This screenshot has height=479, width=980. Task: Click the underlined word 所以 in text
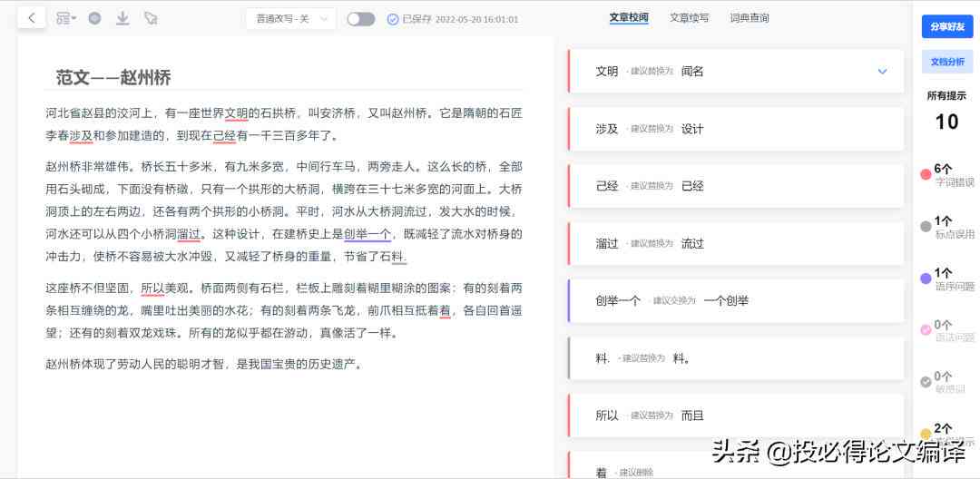point(152,288)
